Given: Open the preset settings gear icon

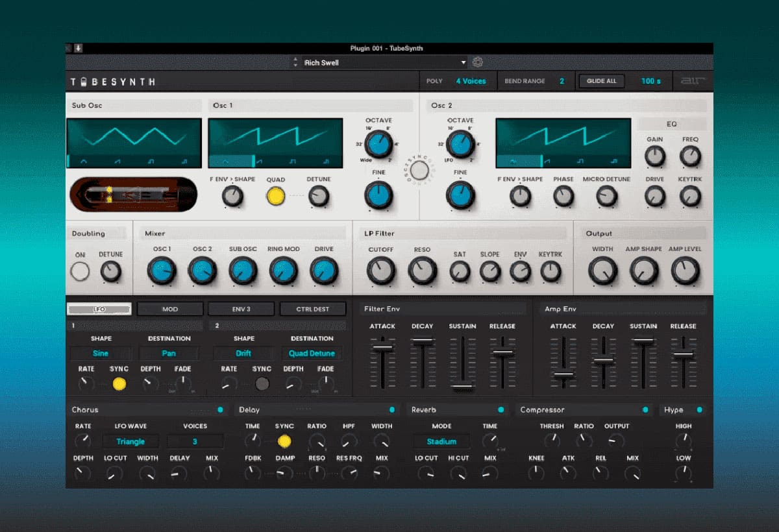Looking at the screenshot, I should tap(478, 62).
